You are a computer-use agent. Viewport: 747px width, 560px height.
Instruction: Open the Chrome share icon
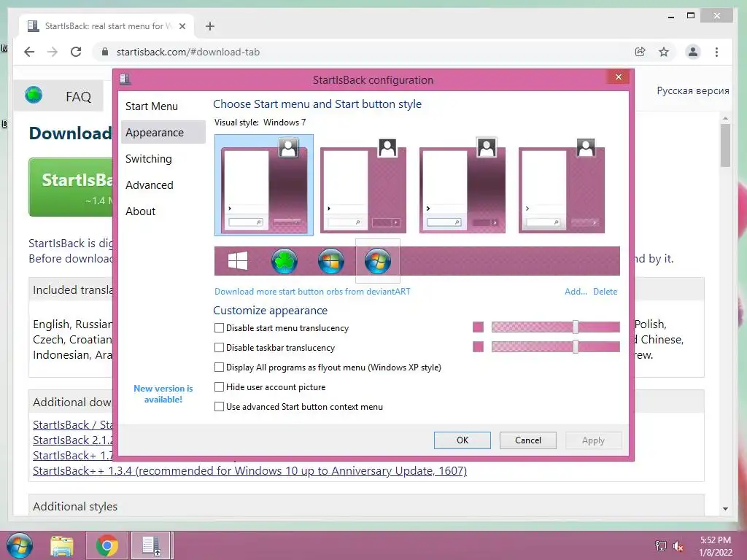click(640, 52)
